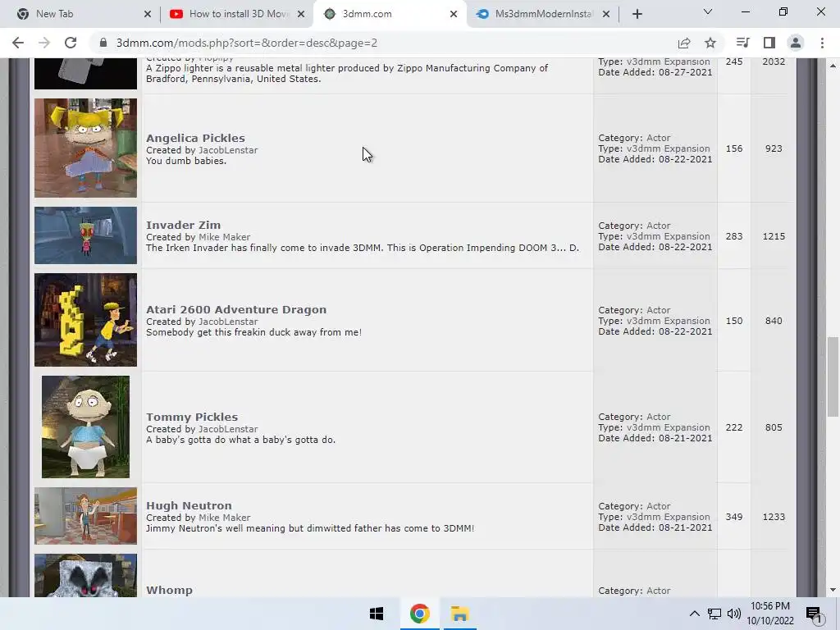The image size is (840, 630).
Task: Click the Chrome icon in taskbar
Action: point(419,614)
